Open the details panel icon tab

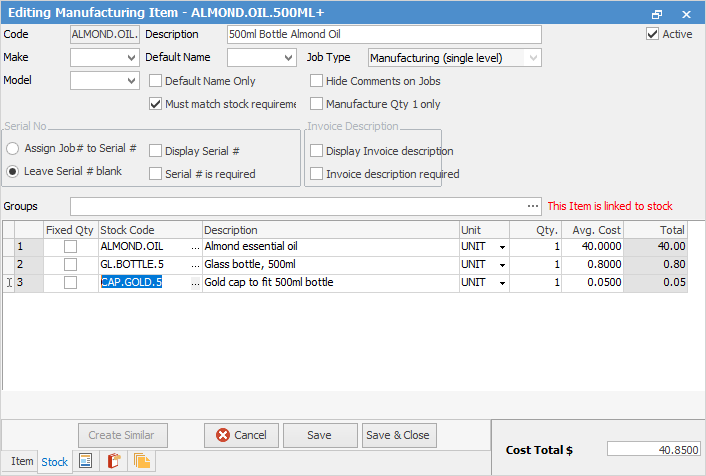coord(86,461)
